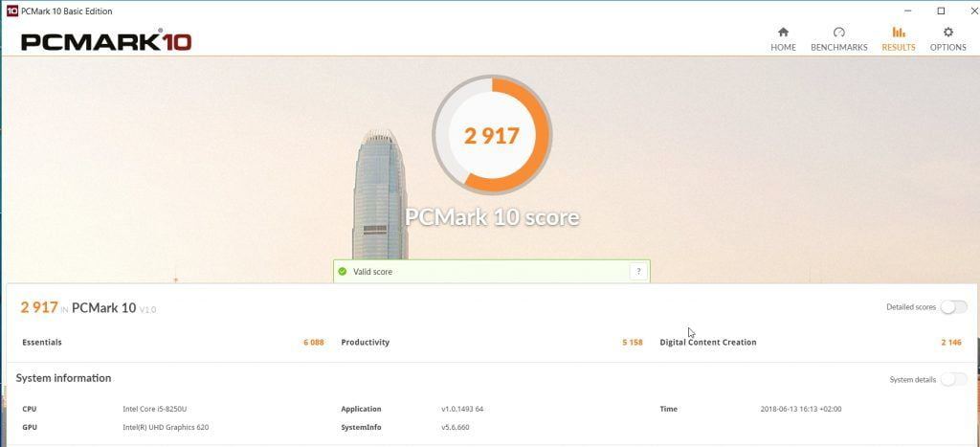This screenshot has height=447, width=980.
Task: Open the Options gear icon
Action: [948, 32]
